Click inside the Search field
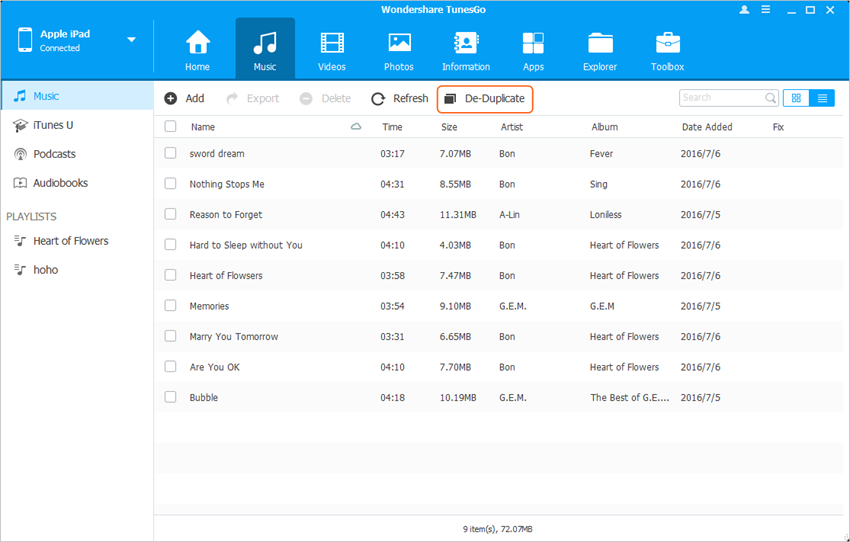The image size is (850, 542). [x=720, y=98]
